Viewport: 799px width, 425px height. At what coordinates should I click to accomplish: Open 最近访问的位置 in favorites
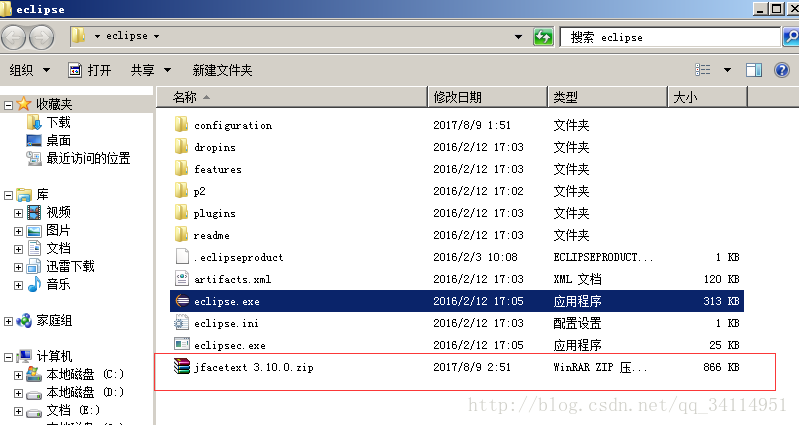(x=88, y=158)
